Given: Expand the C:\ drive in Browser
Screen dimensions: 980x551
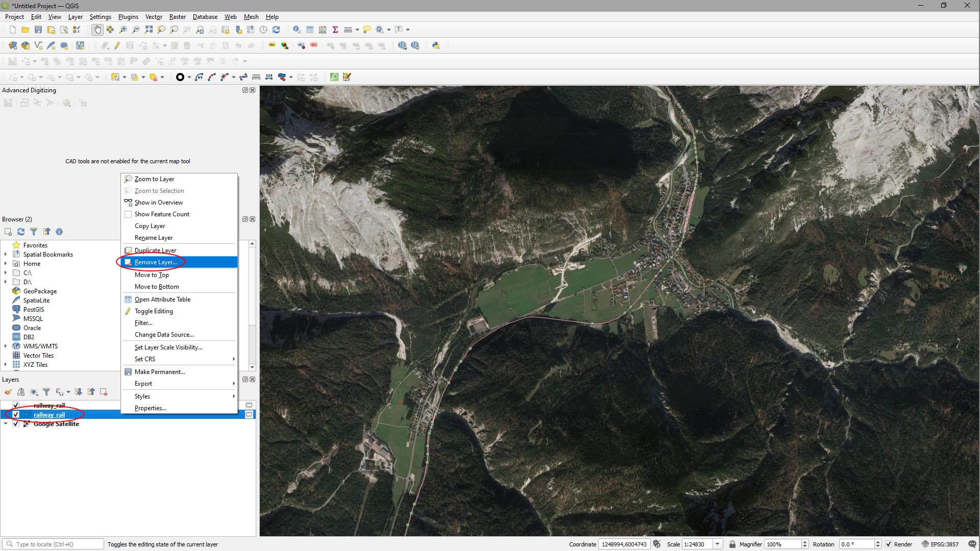Looking at the screenshot, I should click(6, 273).
